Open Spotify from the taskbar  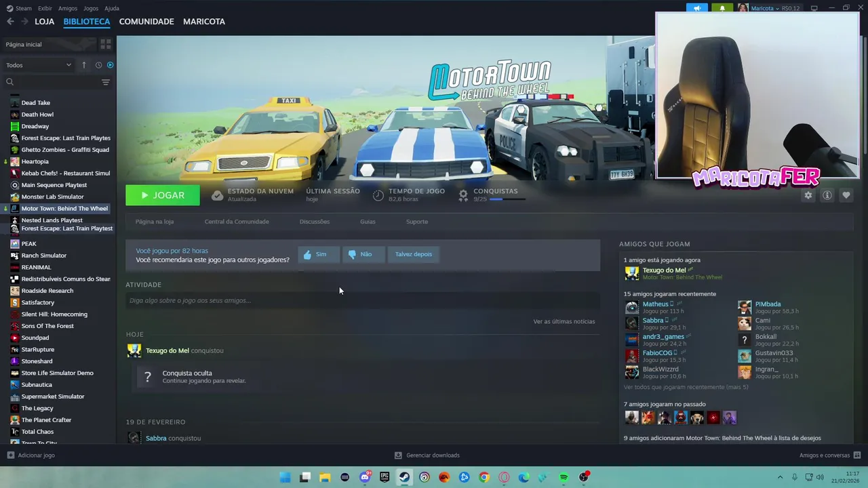564,477
